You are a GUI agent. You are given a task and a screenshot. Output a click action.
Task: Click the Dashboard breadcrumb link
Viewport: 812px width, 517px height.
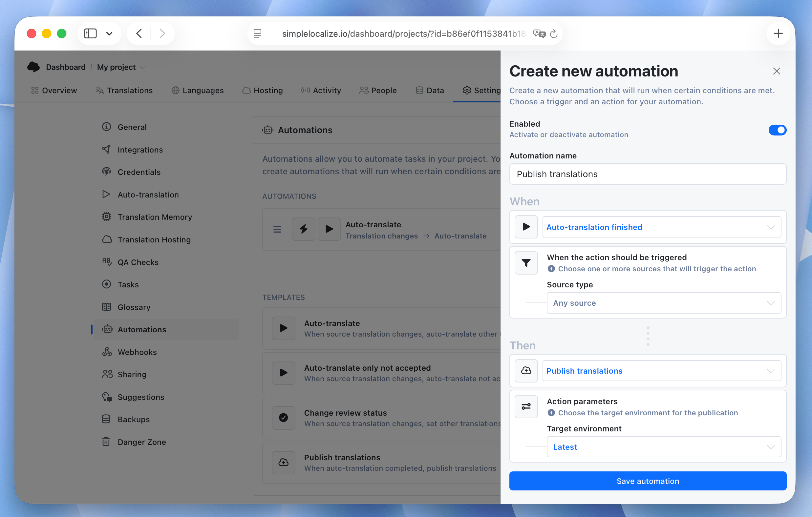(x=66, y=67)
